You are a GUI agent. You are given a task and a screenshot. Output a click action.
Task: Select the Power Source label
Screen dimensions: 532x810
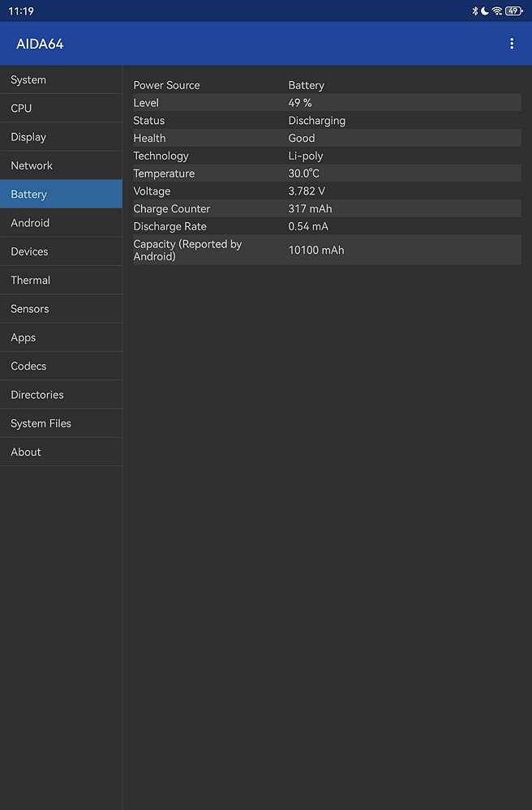[166, 85]
